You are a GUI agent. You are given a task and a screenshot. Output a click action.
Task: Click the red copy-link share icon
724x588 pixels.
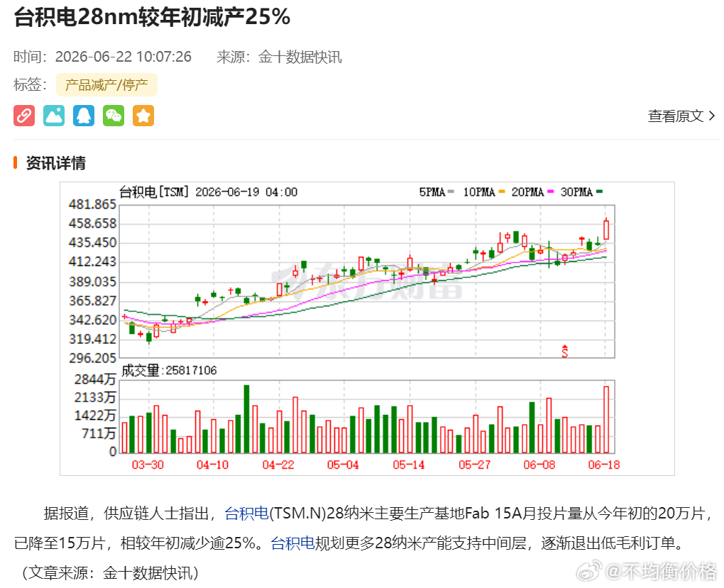tap(24, 116)
